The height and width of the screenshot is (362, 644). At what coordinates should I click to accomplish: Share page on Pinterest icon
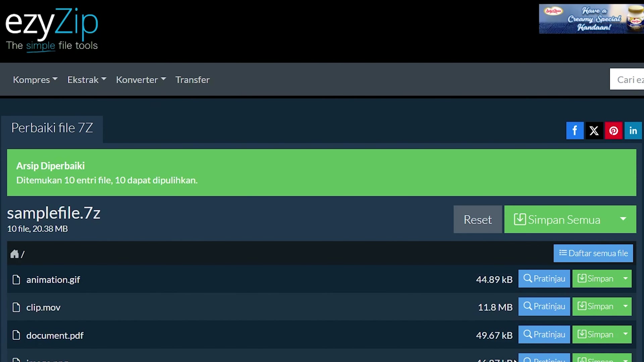(613, 130)
